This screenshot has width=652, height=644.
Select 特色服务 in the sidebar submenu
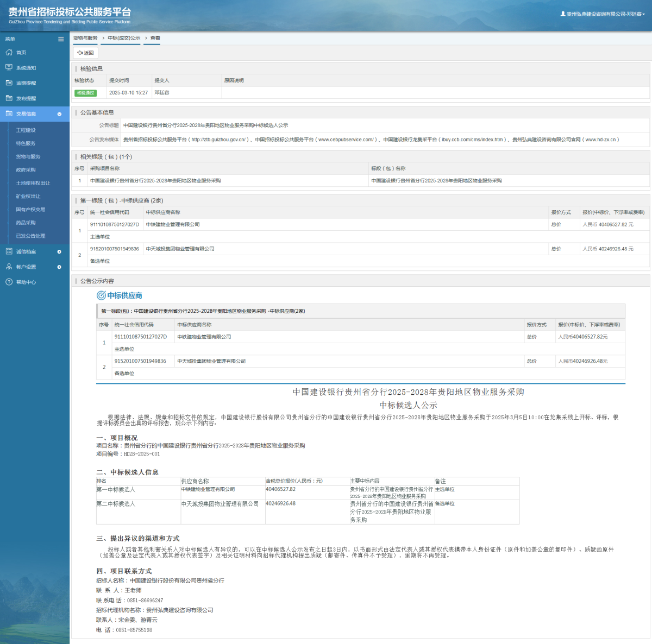[x=26, y=143]
